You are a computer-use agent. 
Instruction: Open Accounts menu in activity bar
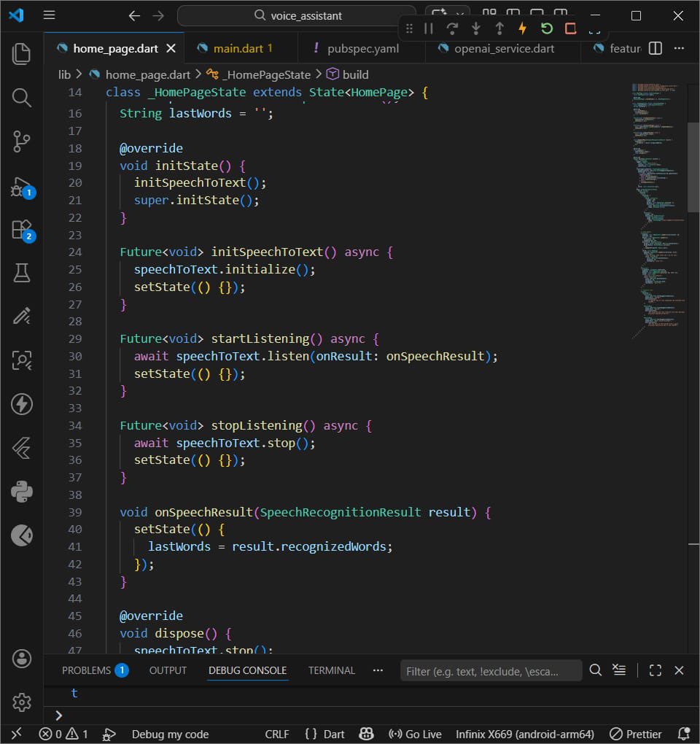[21, 659]
